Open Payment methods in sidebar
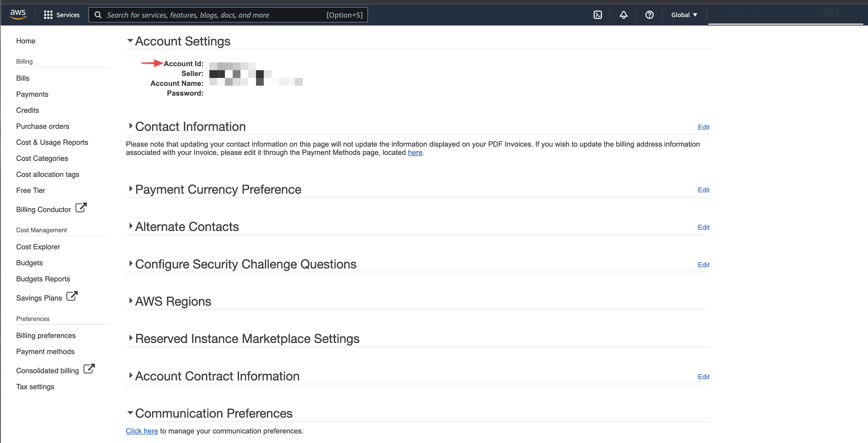This screenshot has width=868, height=443. [45, 351]
